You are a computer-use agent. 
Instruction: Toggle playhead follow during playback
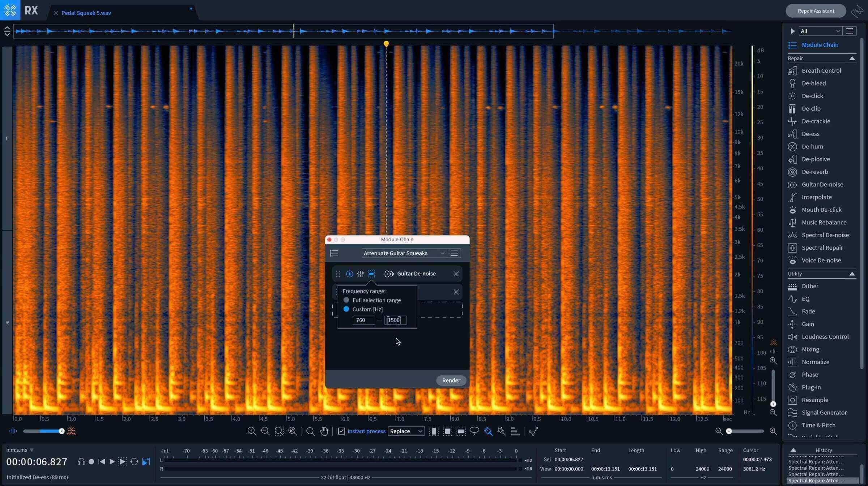point(146,461)
